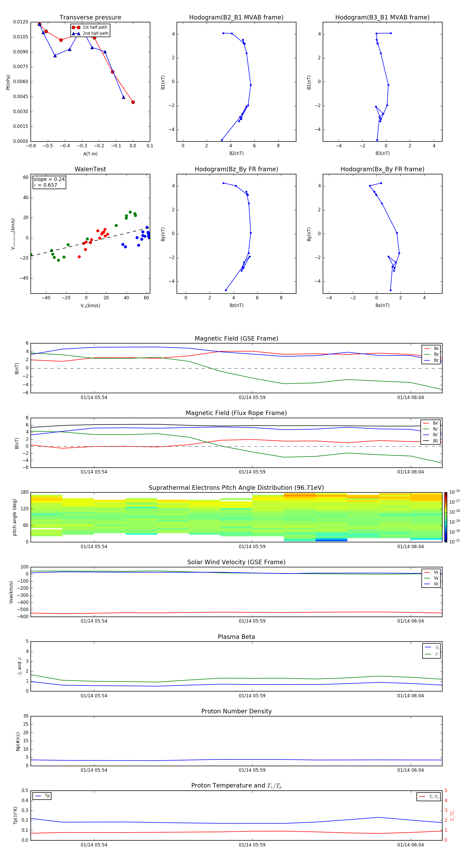Click the Bx' legend entry in Flux Rope plot
Viewport: 473px width, 868px height.
point(431,423)
